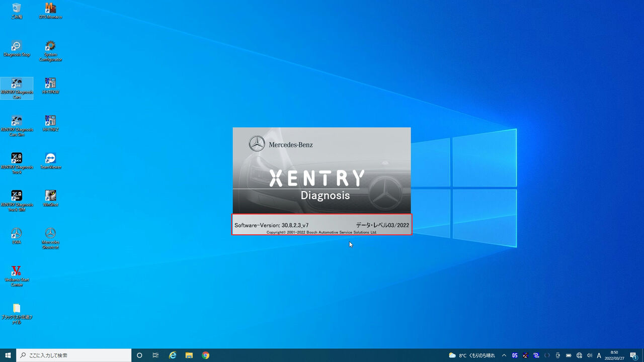Viewport: 644px width, 362px height.
Task: Select the WinShot desktop icon
Action: 50,199
